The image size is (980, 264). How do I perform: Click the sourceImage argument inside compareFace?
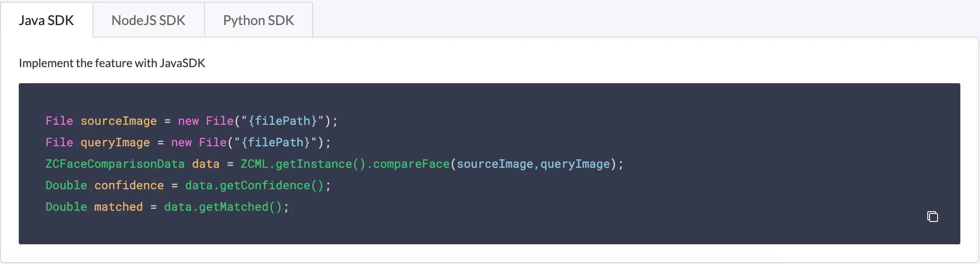tap(495, 164)
